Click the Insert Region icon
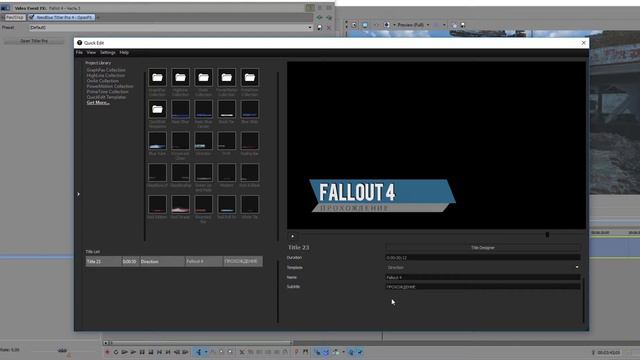 pos(305,352)
